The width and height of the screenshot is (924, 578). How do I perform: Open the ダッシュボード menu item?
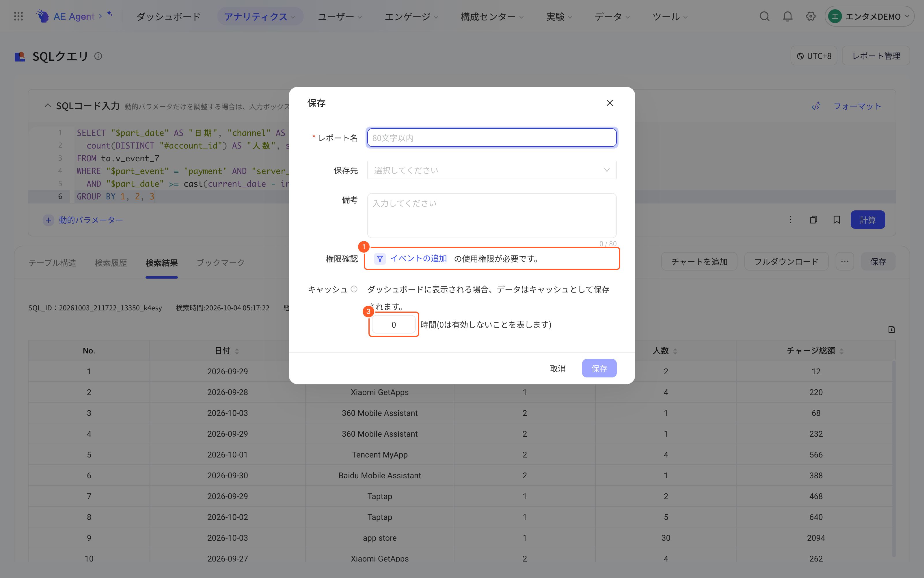[x=168, y=16]
